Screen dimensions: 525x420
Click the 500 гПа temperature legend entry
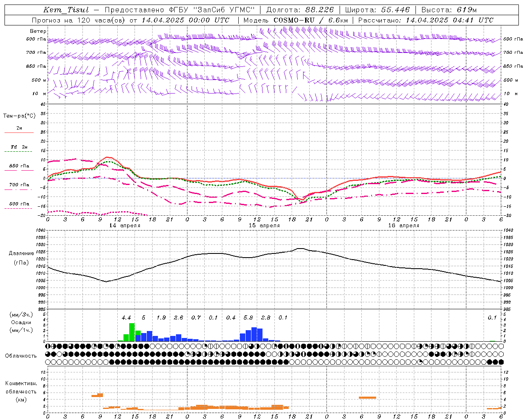pyautogui.click(x=19, y=204)
